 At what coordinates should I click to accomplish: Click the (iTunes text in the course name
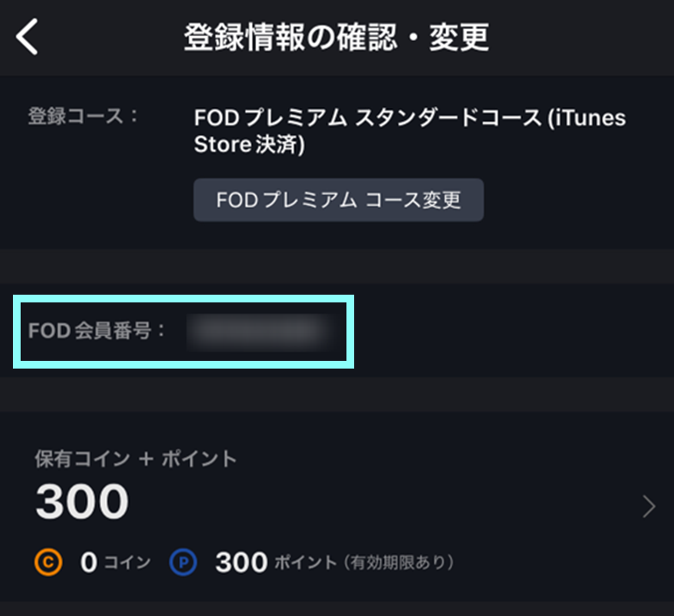586,118
